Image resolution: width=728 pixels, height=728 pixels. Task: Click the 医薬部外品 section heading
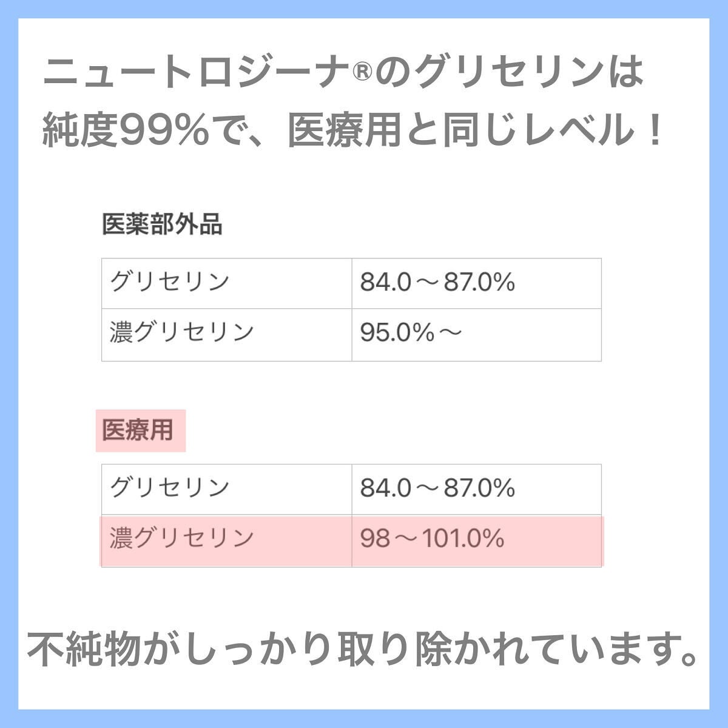162,224
